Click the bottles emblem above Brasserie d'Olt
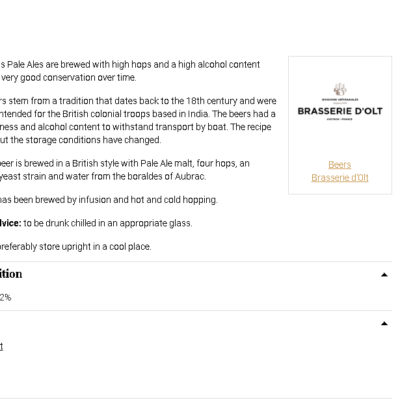Viewport: 400px width, 400px height. 340,89
